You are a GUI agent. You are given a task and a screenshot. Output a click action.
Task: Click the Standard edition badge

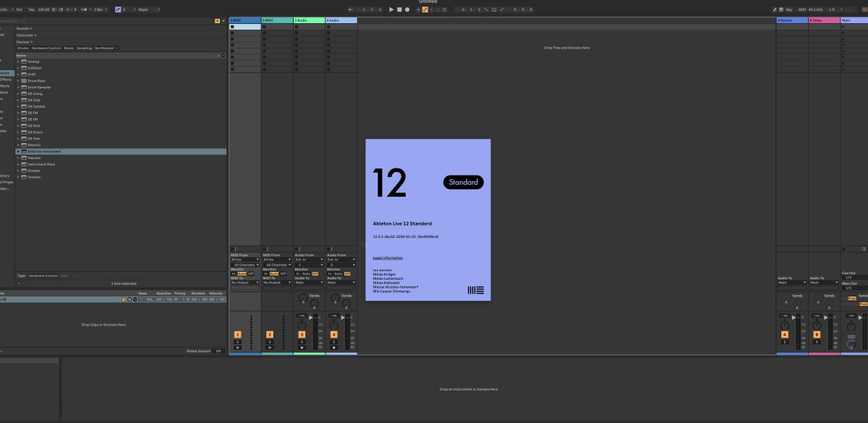(x=463, y=182)
